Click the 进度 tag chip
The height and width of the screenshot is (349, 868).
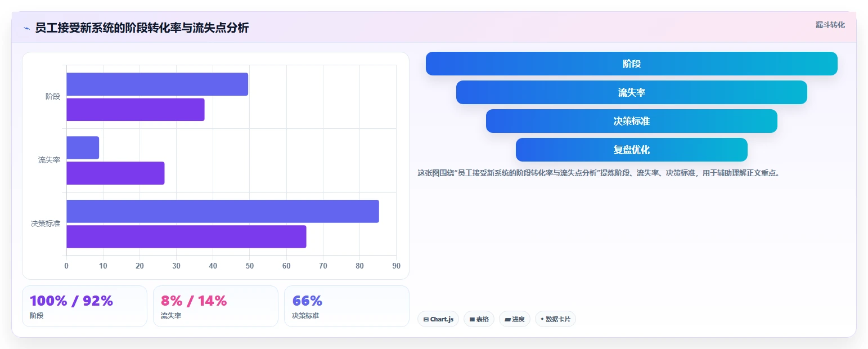click(x=514, y=319)
